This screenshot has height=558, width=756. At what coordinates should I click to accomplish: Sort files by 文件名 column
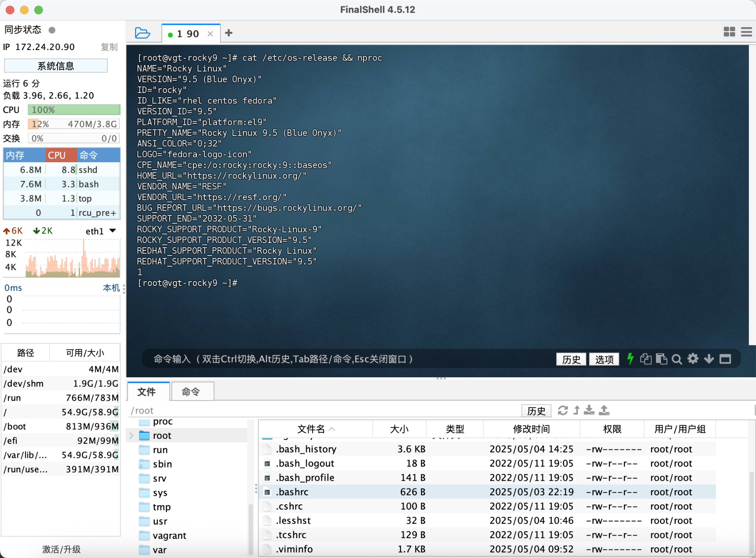315,429
